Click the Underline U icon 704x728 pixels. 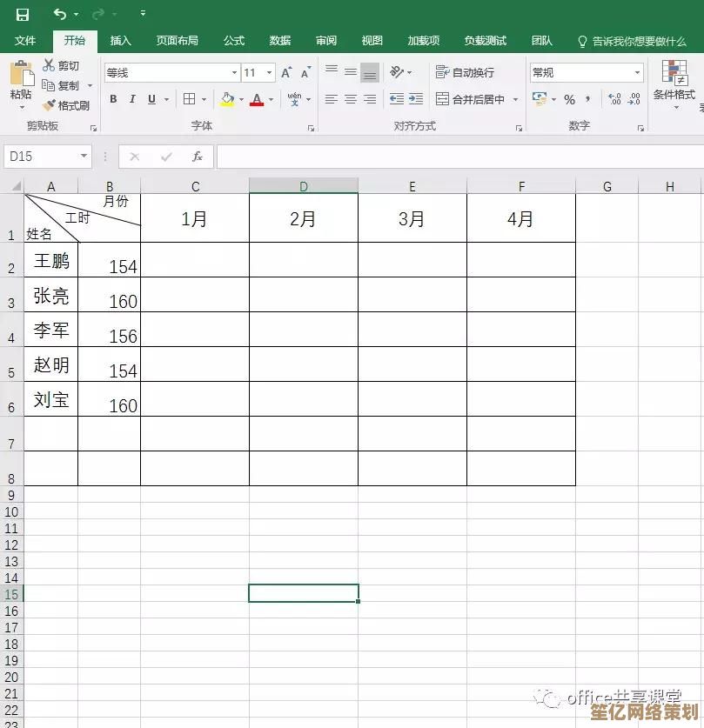point(150,99)
